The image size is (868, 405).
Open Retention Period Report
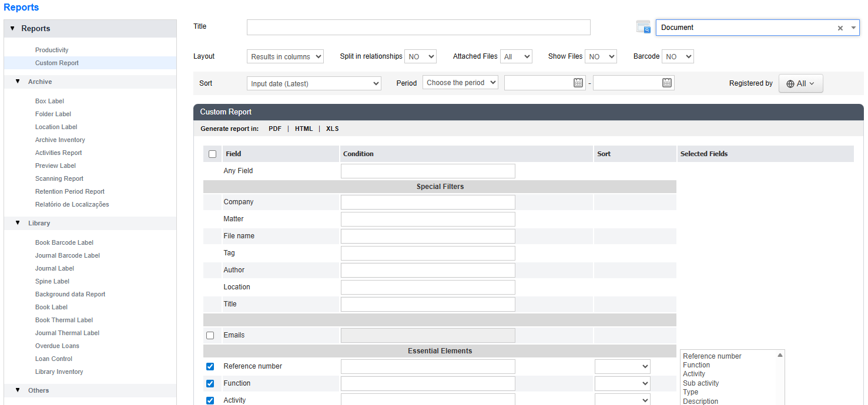pyautogui.click(x=70, y=191)
